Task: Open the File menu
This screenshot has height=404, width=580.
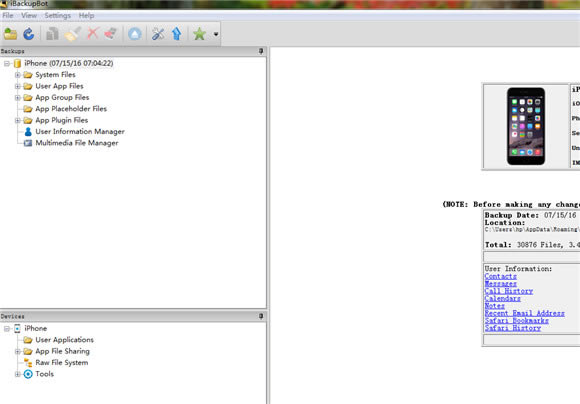Action: tap(8, 16)
